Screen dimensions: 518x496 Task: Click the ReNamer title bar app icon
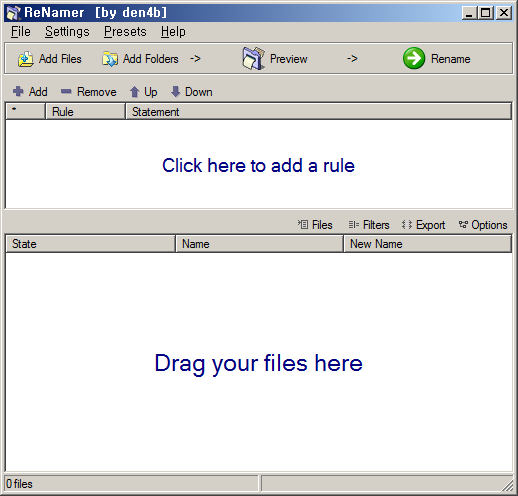pyautogui.click(x=14, y=13)
